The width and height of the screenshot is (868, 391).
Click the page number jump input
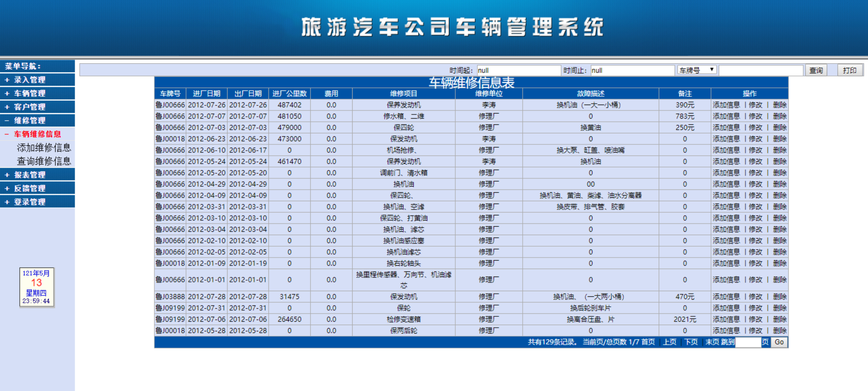click(748, 342)
